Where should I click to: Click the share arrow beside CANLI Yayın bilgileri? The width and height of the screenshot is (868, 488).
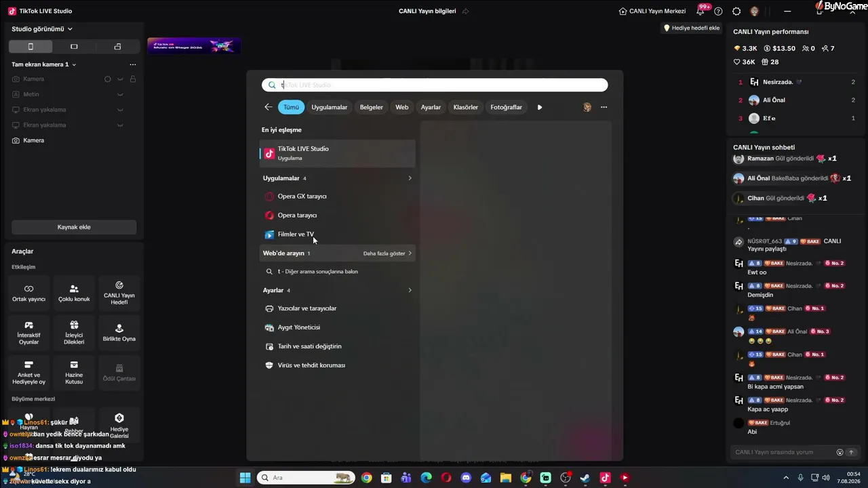(x=465, y=12)
